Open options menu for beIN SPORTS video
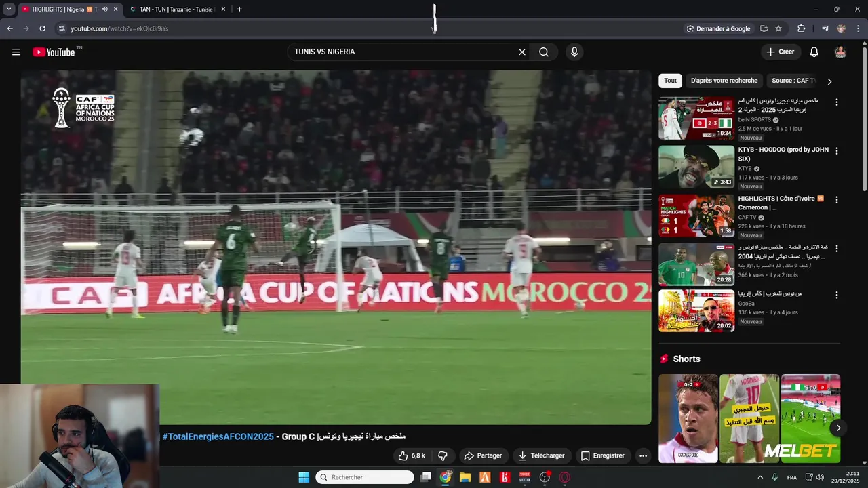 point(836,102)
